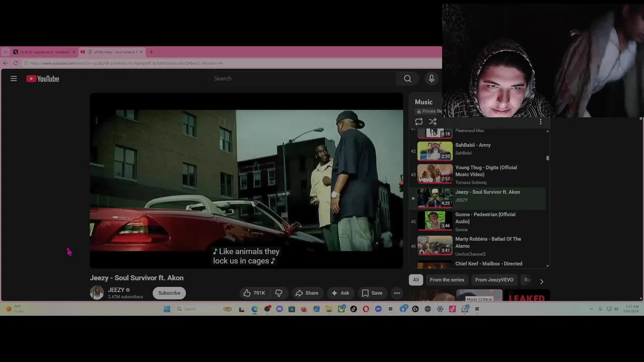Open Firefox from the taskbar

(x=304, y=309)
